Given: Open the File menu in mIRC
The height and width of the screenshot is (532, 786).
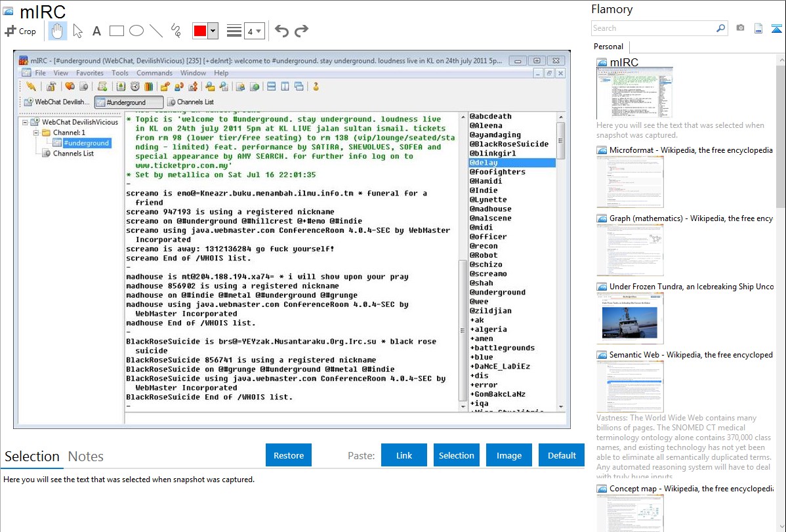Looking at the screenshot, I should [x=41, y=73].
